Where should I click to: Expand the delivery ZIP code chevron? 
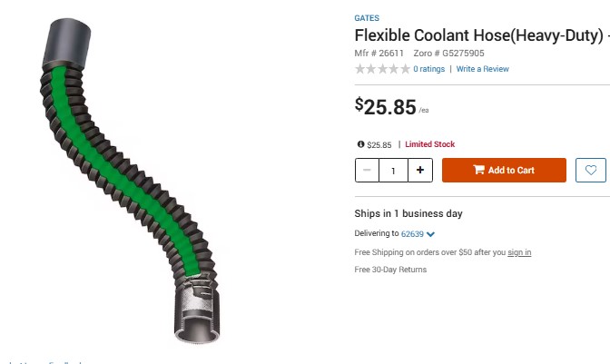tap(431, 234)
